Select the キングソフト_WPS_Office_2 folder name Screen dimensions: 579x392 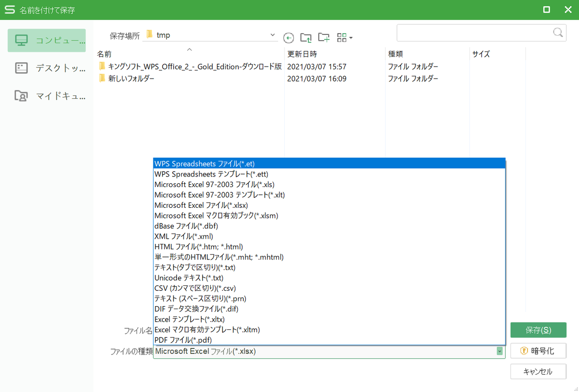tap(195, 67)
